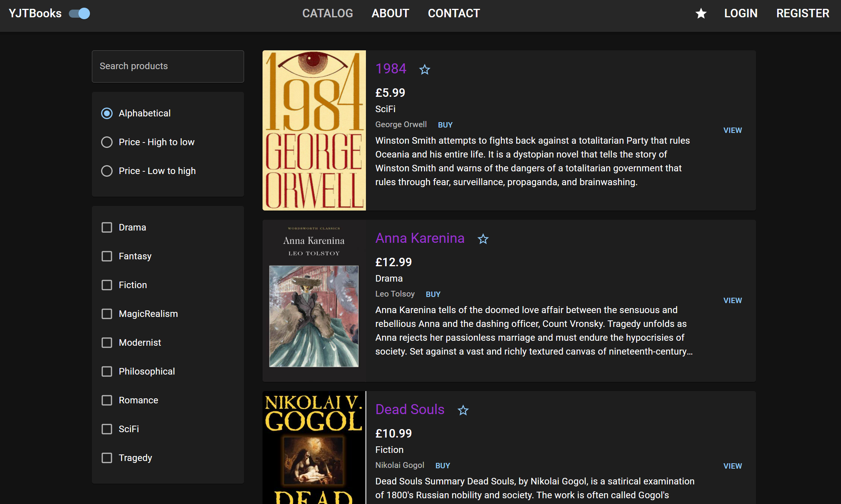This screenshot has width=841, height=504.
Task: Click the YJTBooks logo
Action: coord(35,13)
